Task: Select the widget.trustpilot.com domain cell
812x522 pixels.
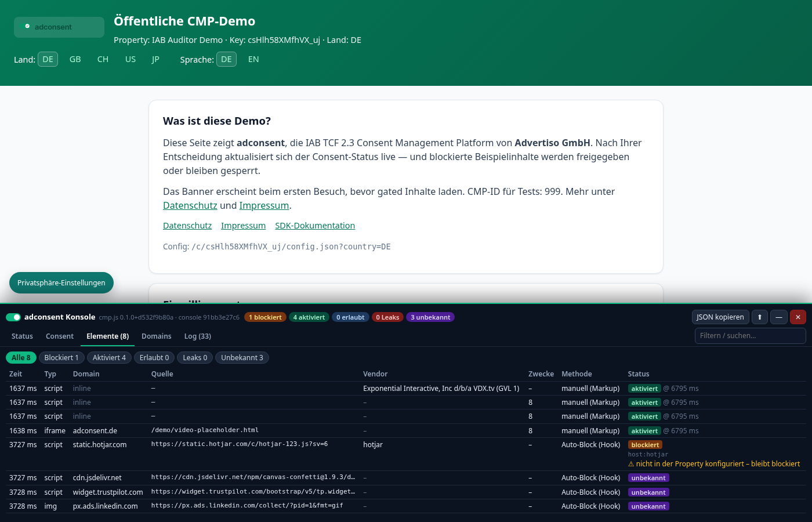Action: pyautogui.click(x=108, y=492)
